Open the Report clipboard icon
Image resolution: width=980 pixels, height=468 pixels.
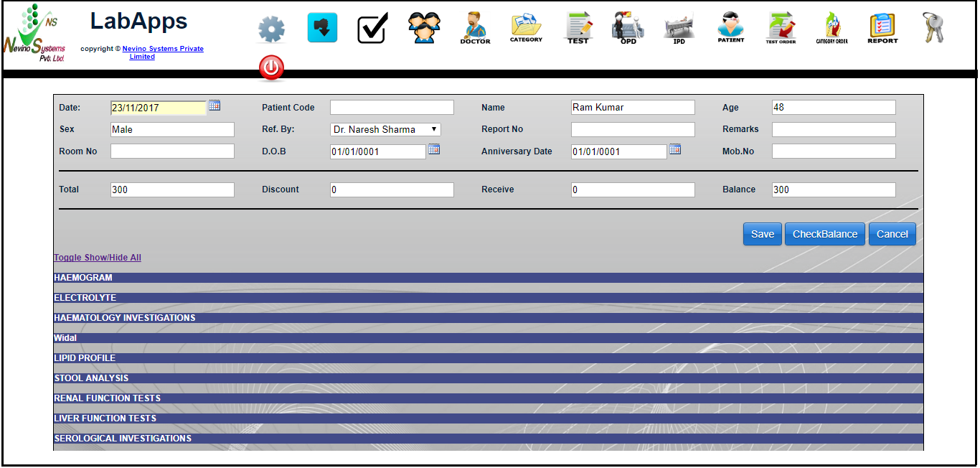click(x=882, y=28)
